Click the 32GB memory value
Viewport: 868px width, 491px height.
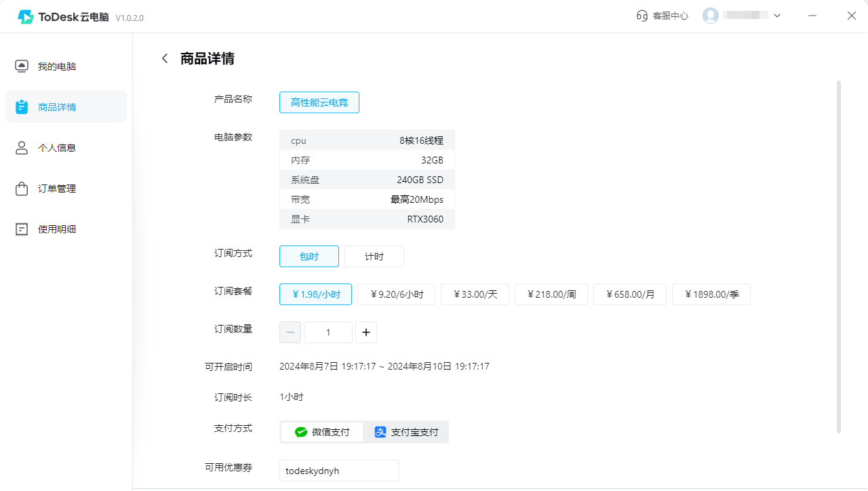pyautogui.click(x=432, y=160)
